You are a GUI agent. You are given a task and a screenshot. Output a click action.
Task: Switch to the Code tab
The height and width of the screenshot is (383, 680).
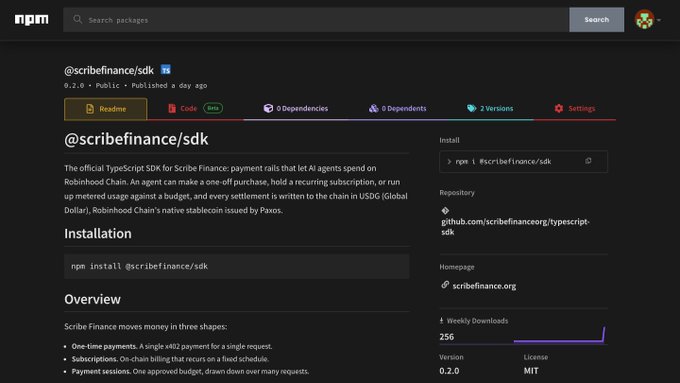tap(196, 108)
